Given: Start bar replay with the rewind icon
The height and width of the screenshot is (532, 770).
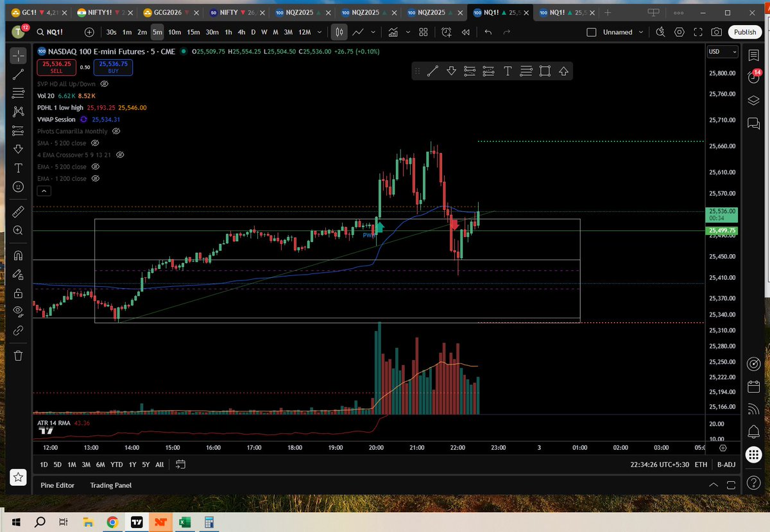Looking at the screenshot, I should pyautogui.click(x=465, y=32).
